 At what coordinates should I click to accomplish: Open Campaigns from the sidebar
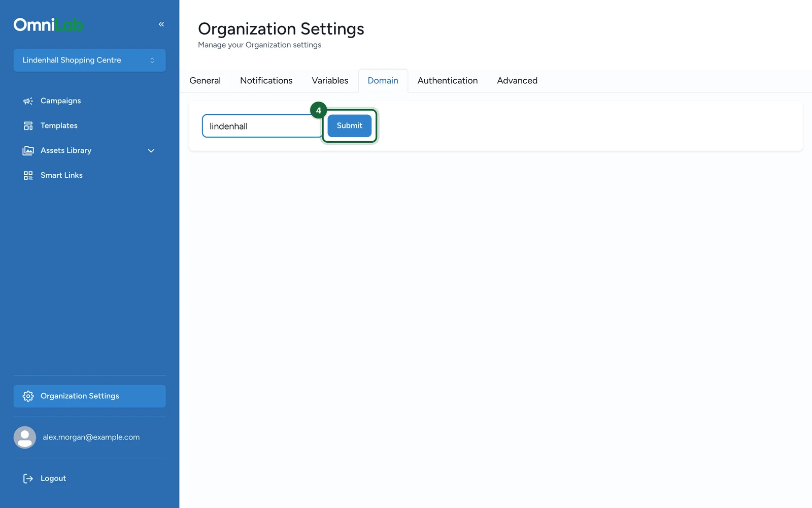coord(89,101)
